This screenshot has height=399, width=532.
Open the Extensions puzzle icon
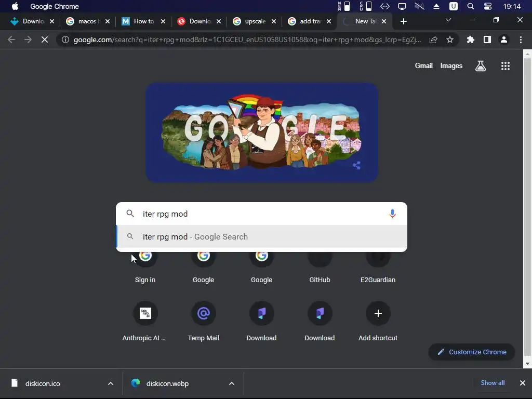(x=470, y=39)
